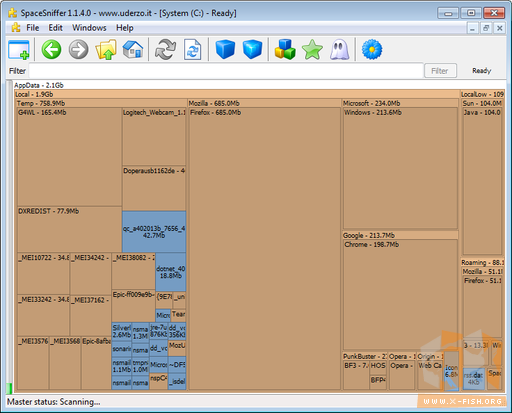Click the LocalLow header

[x=482, y=94]
